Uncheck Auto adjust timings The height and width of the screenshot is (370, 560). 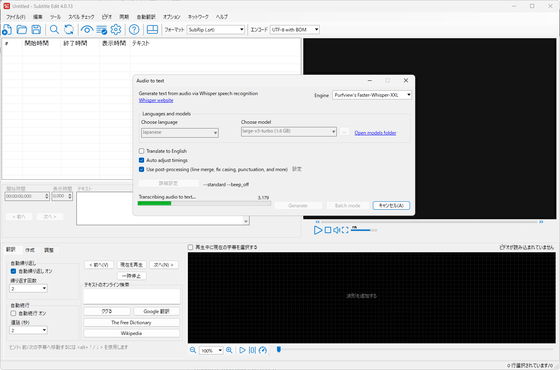point(141,160)
